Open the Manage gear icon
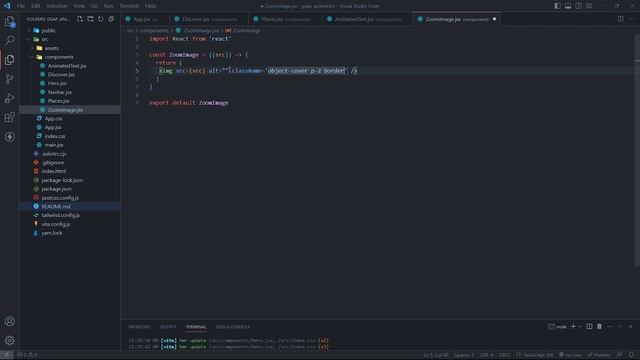Viewport: 640px width, 360px height. (9, 340)
